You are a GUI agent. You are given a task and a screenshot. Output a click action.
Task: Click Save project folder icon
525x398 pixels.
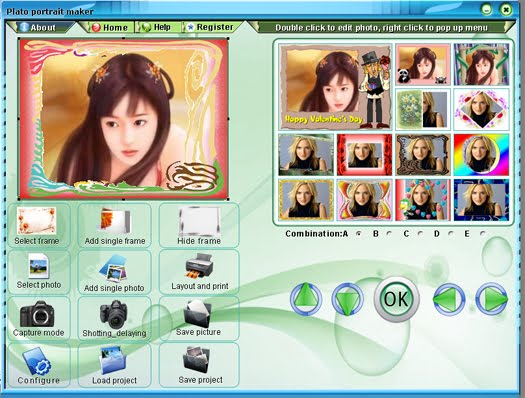coord(198,360)
